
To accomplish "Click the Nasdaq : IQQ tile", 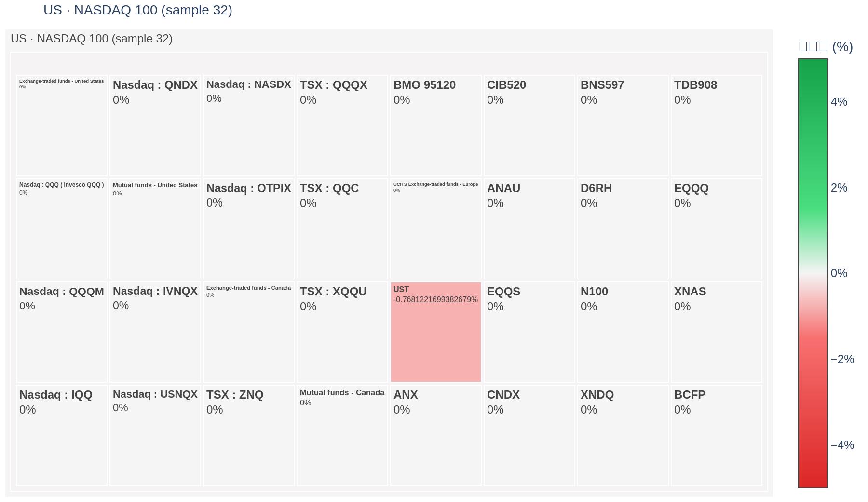I will [62, 435].
